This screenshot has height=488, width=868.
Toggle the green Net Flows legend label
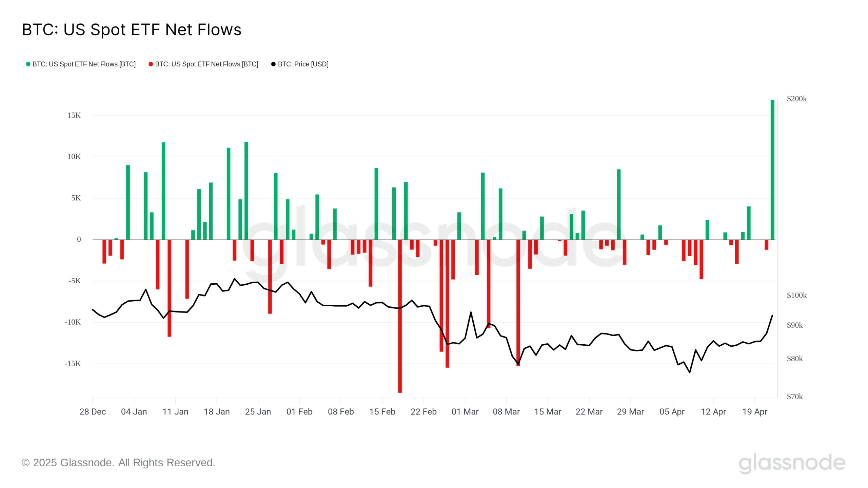tap(84, 64)
